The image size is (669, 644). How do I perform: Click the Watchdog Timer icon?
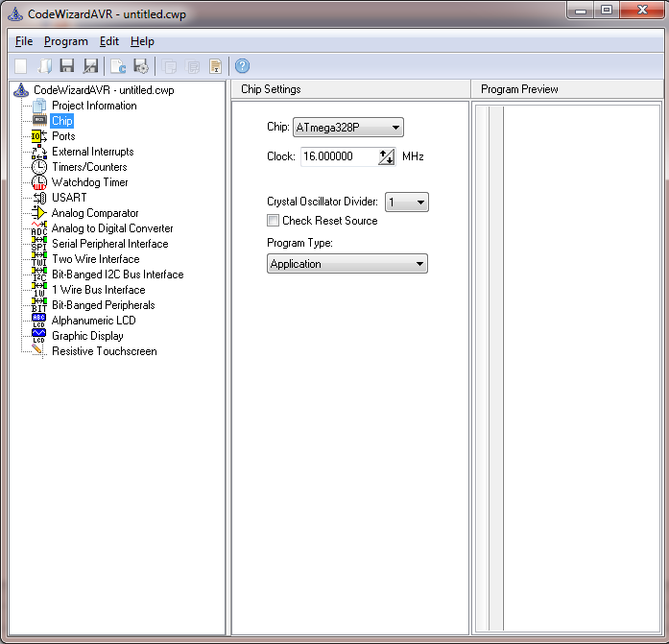(39, 182)
